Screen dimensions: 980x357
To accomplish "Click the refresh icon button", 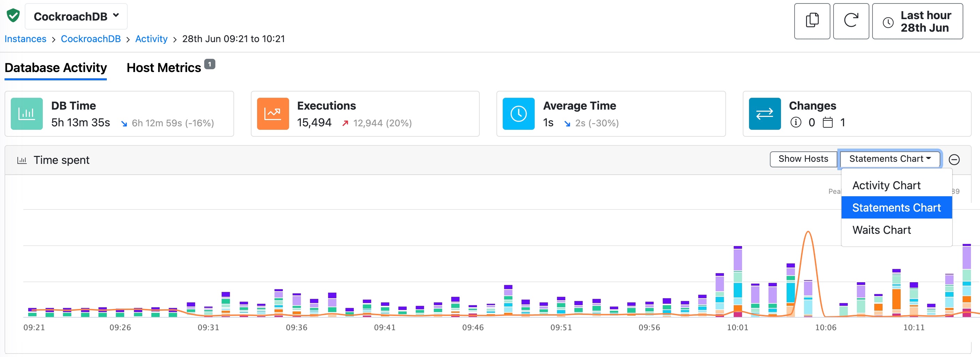I will 851,21.
